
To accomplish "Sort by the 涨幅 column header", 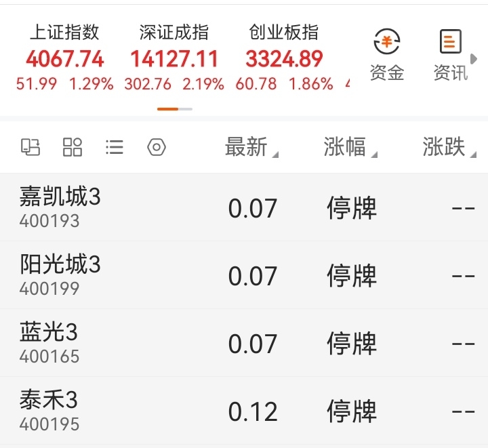I will [350, 147].
